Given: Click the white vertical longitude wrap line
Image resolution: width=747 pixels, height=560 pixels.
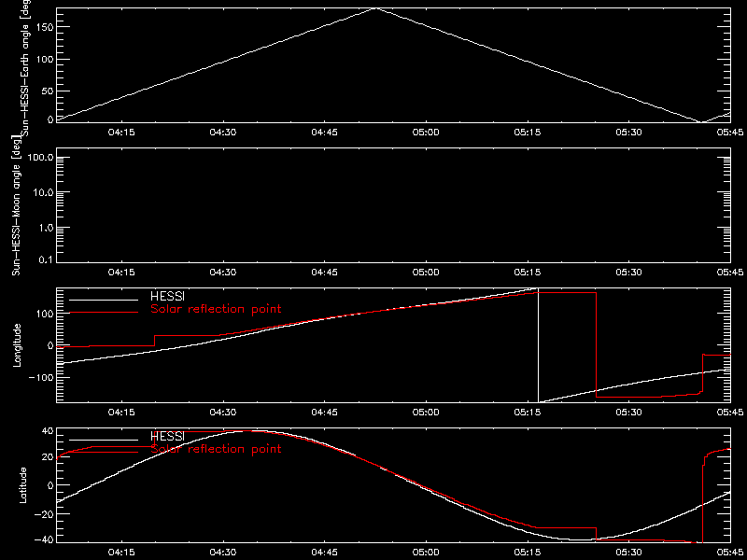Looking at the screenshot, I should pos(539,345).
